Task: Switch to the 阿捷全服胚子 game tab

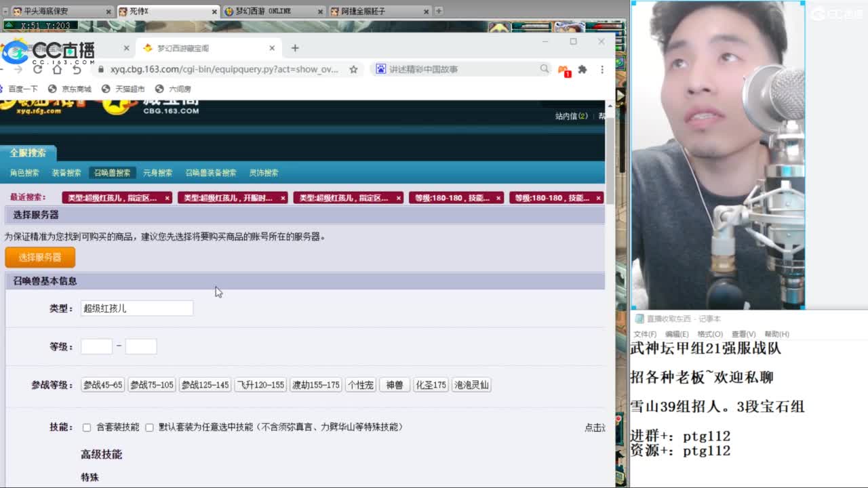Action: click(379, 12)
